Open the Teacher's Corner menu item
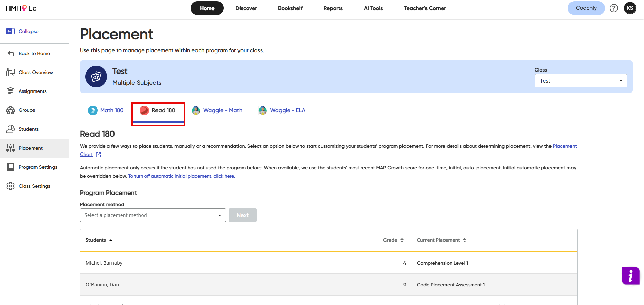Screen dimensions: 644x305 click(x=425, y=8)
